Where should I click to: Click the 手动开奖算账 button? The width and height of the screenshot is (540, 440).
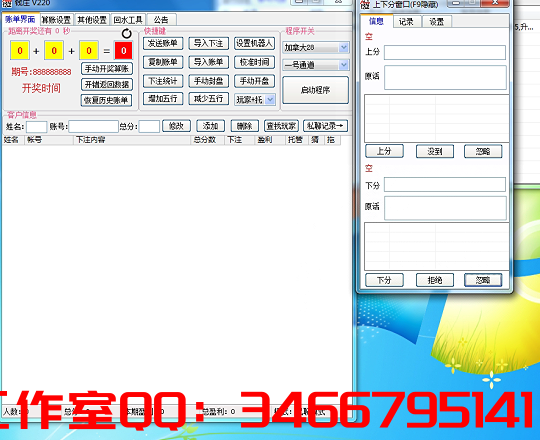point(107,69)
